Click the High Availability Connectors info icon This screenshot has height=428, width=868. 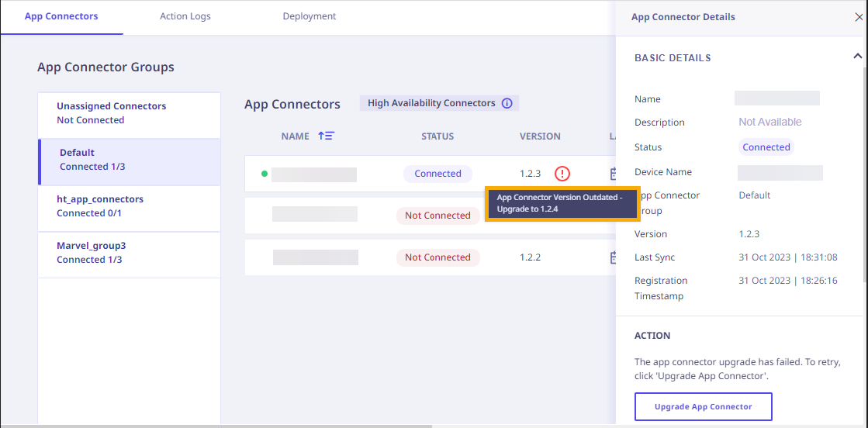tap(507, 103)
